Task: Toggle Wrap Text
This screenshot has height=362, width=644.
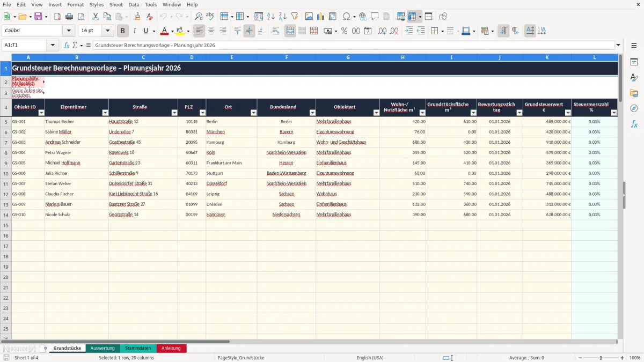Action: tap(276, 31)
